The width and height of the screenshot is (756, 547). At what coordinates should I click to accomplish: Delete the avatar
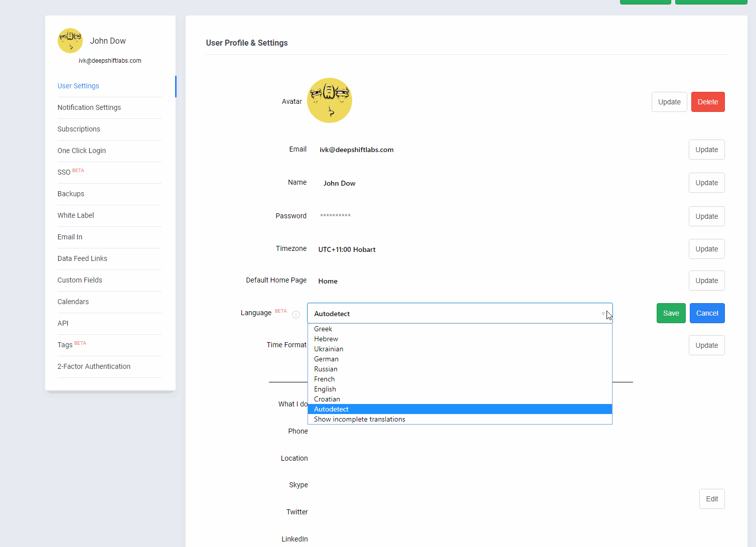click(707, 102)
